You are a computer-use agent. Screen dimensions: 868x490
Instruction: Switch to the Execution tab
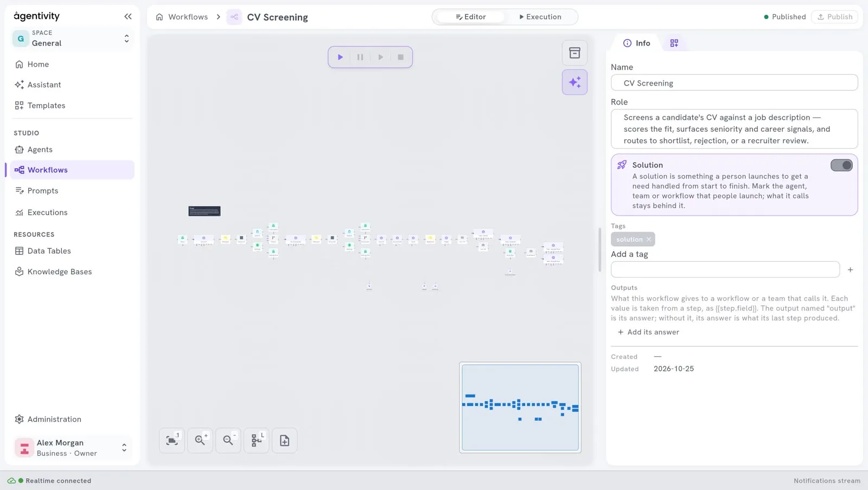coord(540,17)
